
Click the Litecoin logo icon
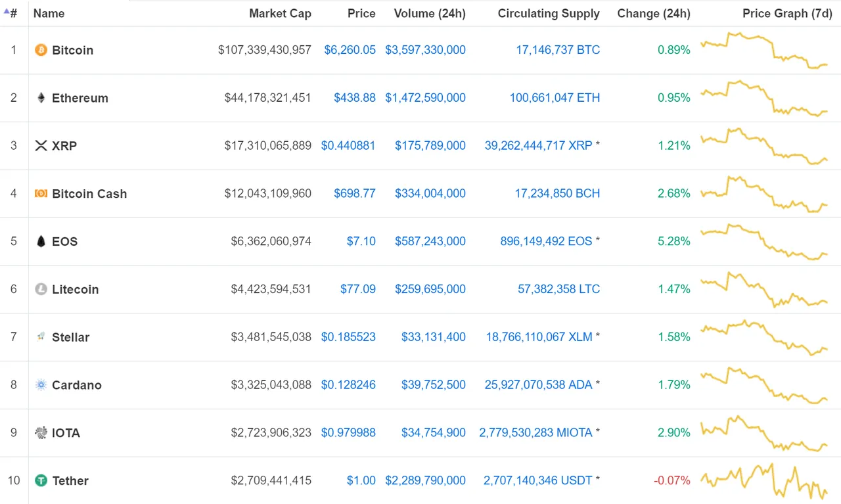pyautogui.click(x=41, y=289)
